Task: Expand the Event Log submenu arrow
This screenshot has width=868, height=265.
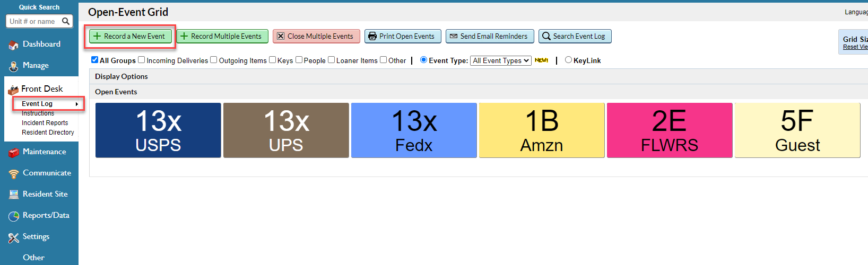Action: click(77, 104)
